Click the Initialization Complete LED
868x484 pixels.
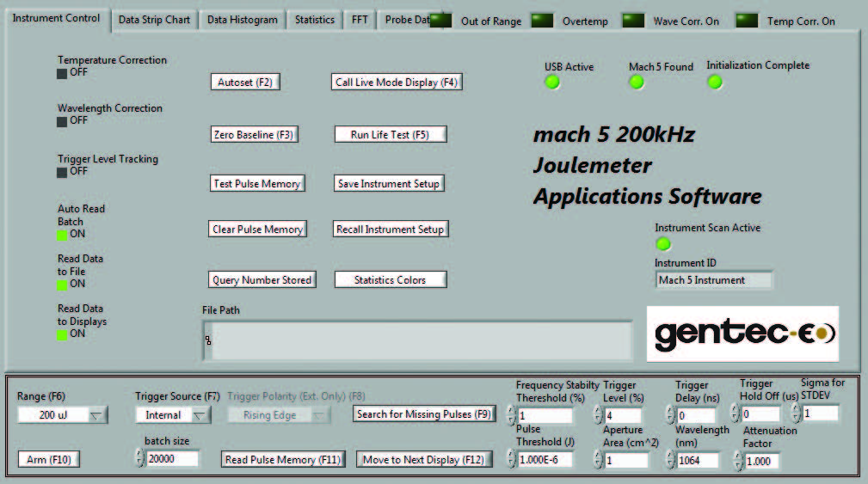click(714, 83)
